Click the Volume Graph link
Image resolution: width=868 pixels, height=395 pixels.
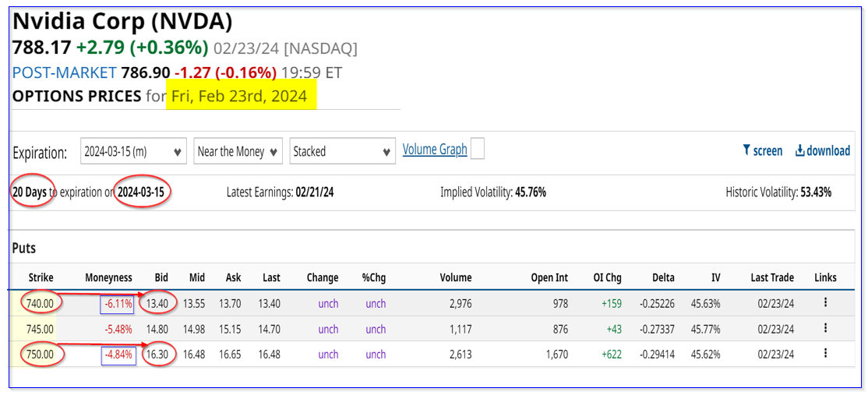coord(435,150)
